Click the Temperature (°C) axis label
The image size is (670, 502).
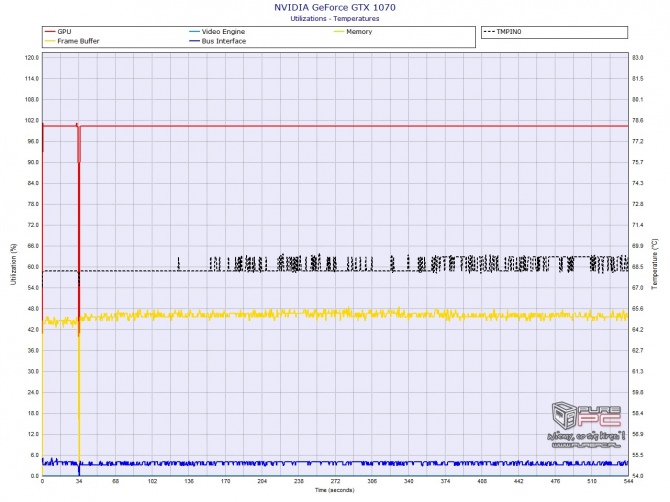(655, 264)
